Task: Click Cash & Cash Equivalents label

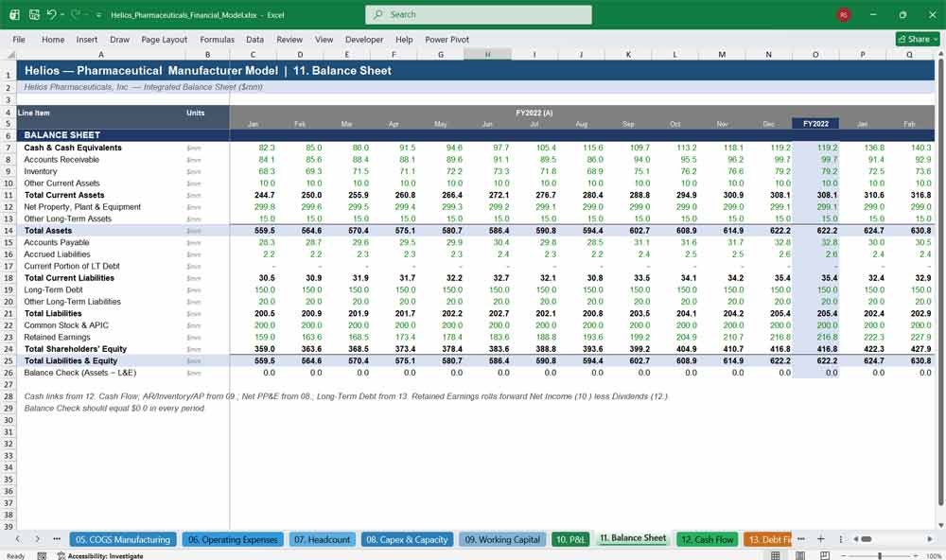Action: coord(73,148)
